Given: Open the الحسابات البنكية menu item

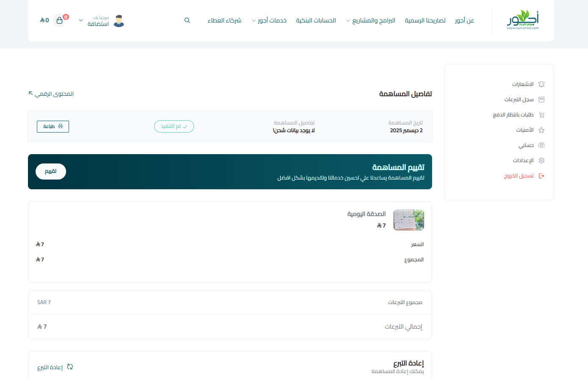Looking at the screenshot, I should tap(316, 20).
